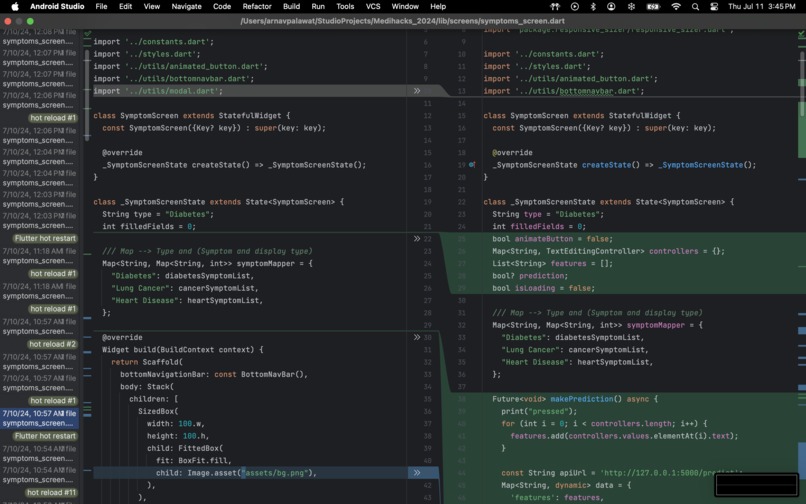Select the 7/10/24, 12:08 PM revision
This screenshot has width=806, height=504.
point(39,36)
